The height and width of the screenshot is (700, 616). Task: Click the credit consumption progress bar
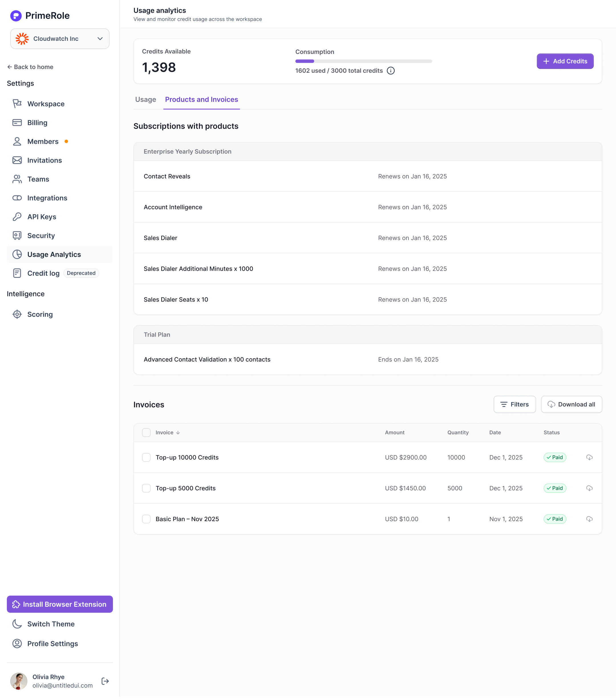coord(363,61)
